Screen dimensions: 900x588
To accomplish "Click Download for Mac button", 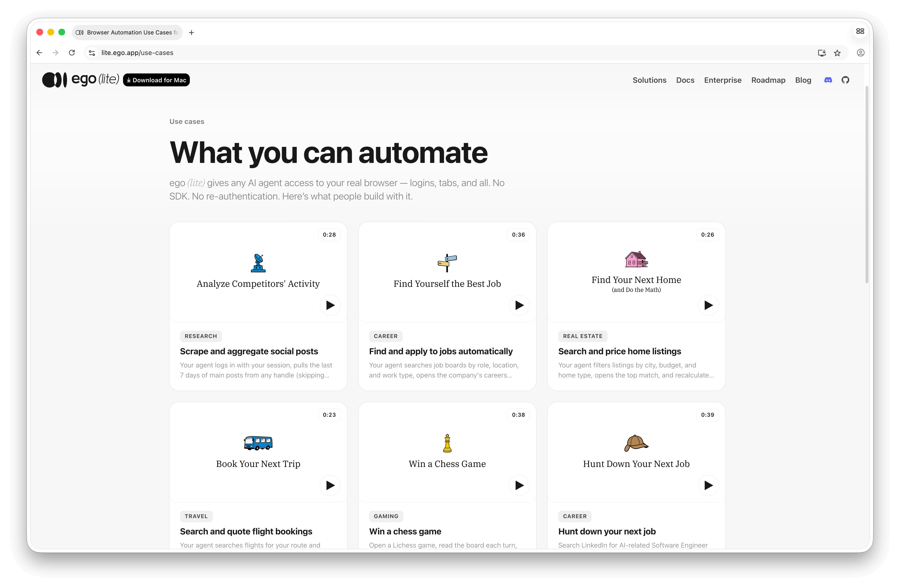I will click(x=156, y=80).
